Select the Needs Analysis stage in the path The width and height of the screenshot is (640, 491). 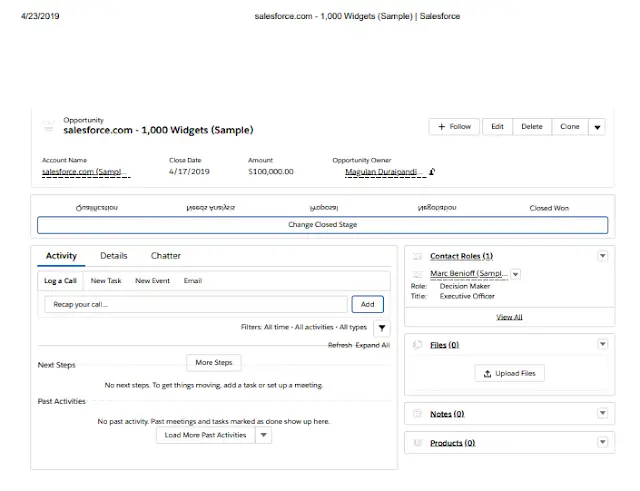(x=210, y=208)
